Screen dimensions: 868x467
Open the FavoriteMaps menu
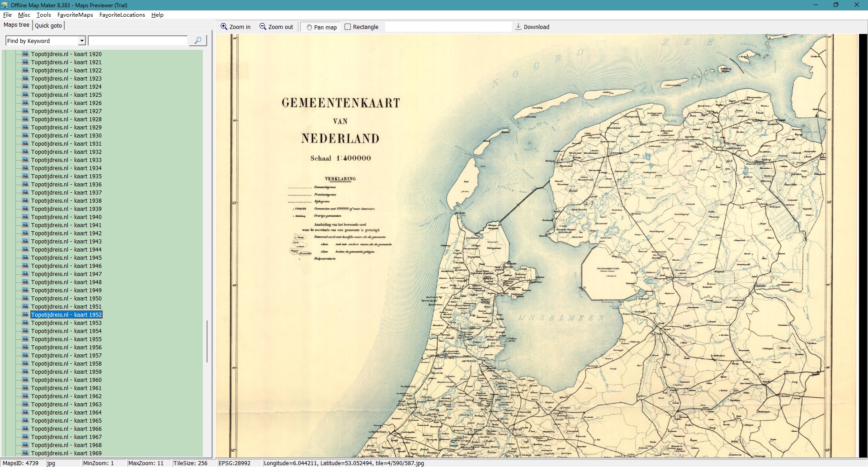click(x=75, y=15)
